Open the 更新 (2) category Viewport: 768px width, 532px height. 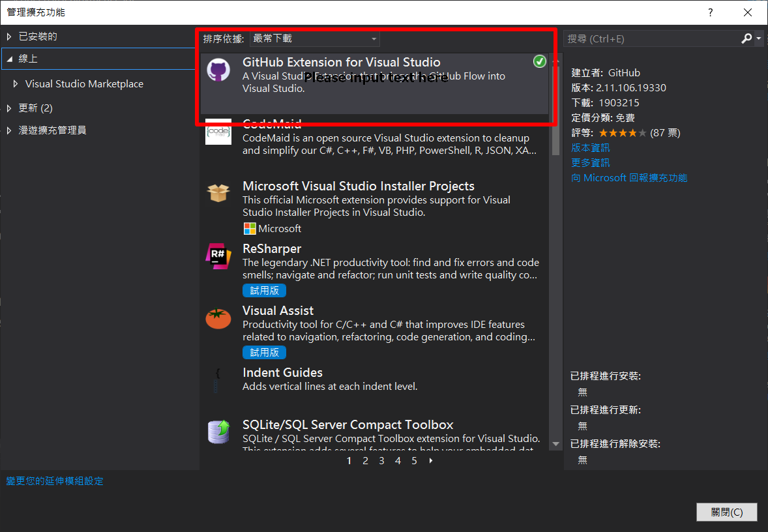[43, 108]
